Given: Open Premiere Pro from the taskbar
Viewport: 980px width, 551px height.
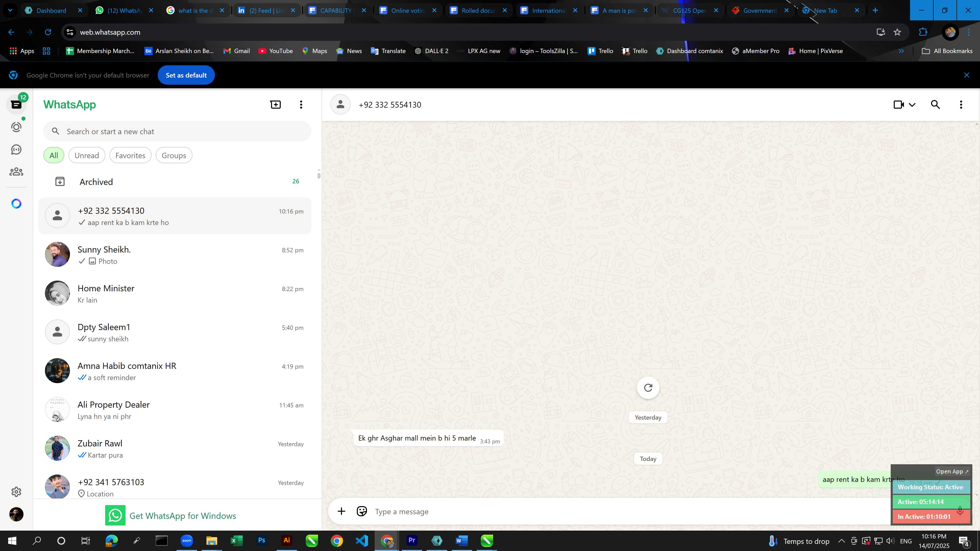Looking at the screenshot, I should tap(412, 540).
